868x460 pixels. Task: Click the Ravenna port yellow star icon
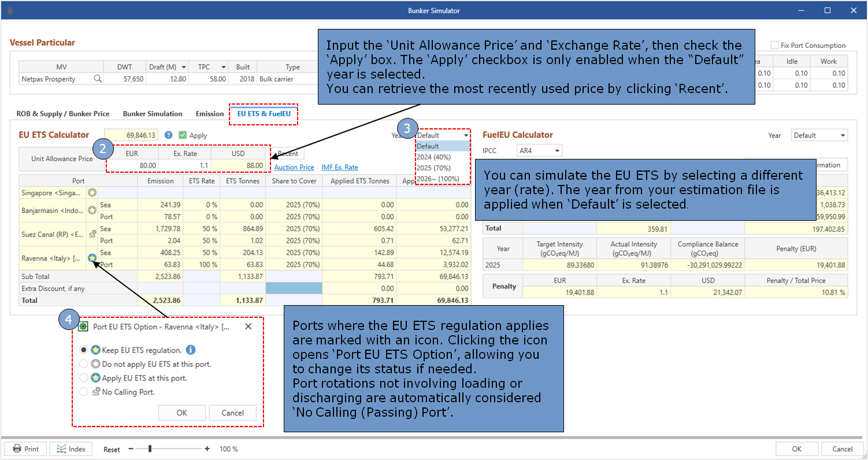tap(92, 258)
